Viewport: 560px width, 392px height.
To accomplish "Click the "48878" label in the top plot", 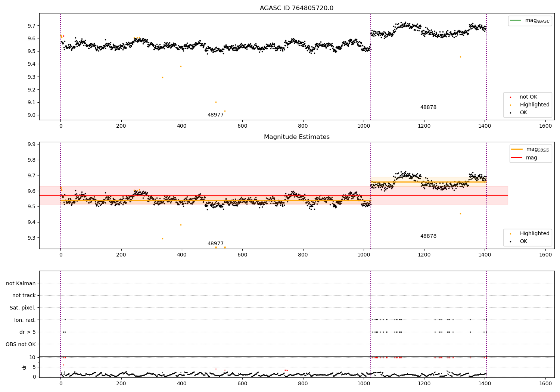I will 428,108.
